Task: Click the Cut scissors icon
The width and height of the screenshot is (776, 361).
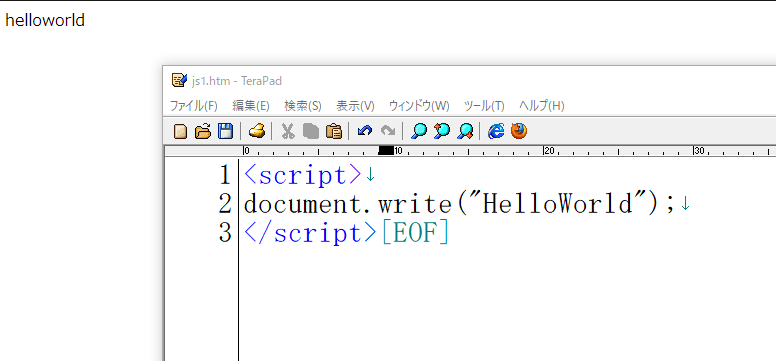Action: click(x=288, y=131)
